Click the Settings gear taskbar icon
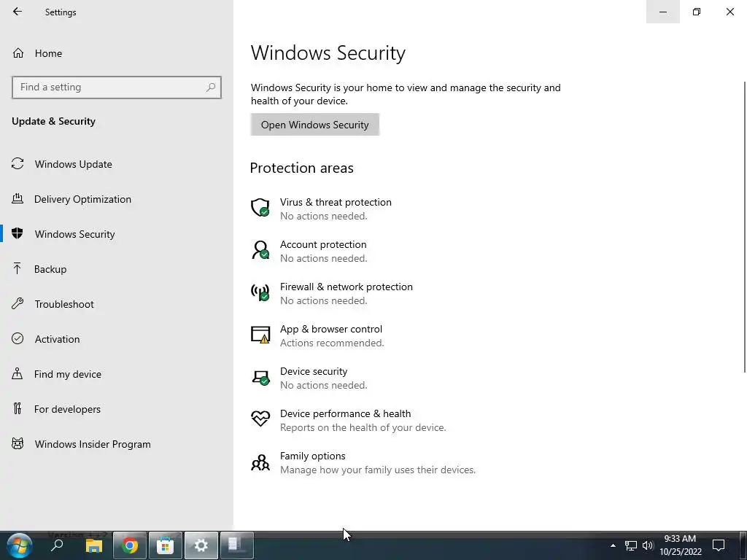The image size is (747, 560). [x=201, y=545]
